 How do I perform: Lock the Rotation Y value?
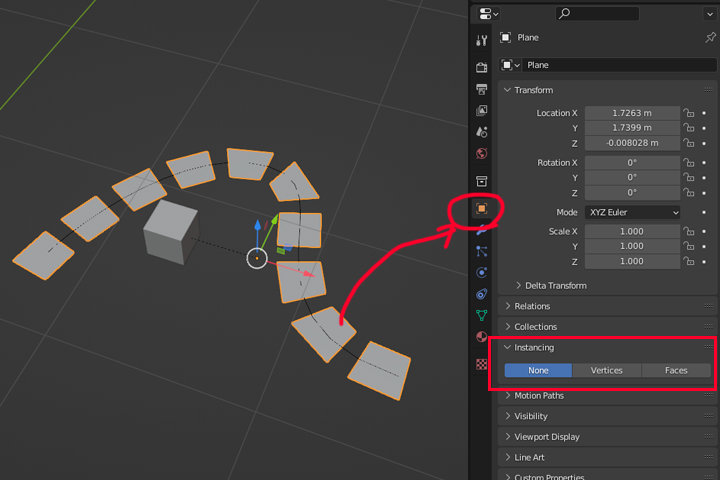pos(688,177)
